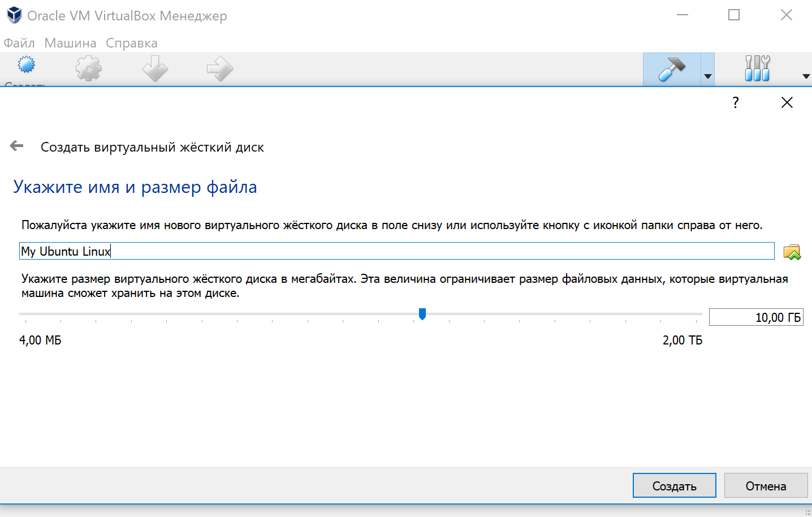Open the Настроить (Settings) gear icon
This screenshot has width=812, height=517.
click(88, 68)
